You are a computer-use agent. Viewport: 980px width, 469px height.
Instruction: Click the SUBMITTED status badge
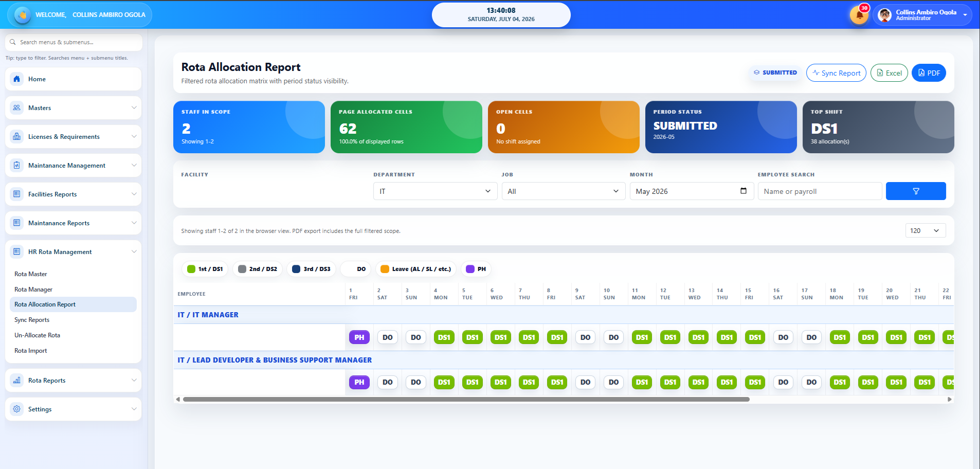tap(775, 73)
